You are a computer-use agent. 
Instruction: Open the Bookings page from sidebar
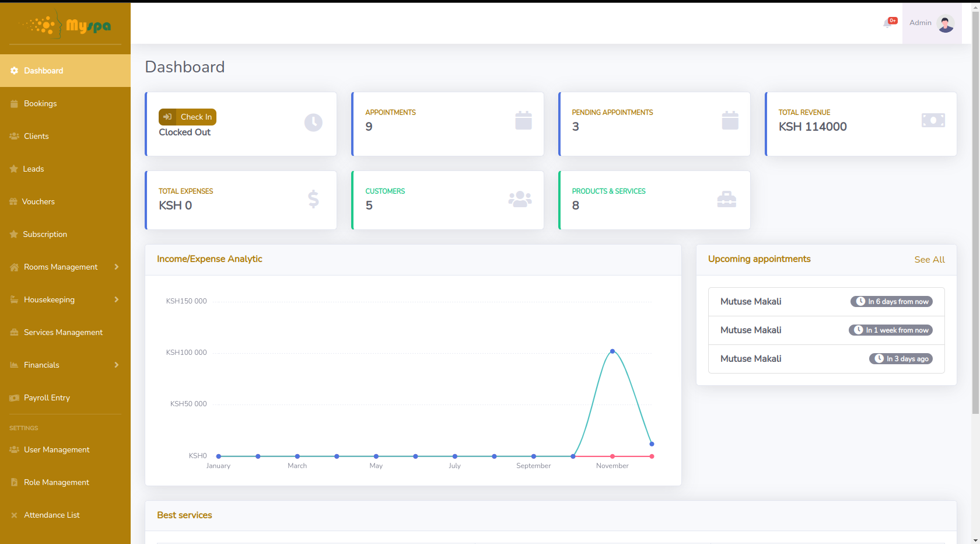click(40, 103)
